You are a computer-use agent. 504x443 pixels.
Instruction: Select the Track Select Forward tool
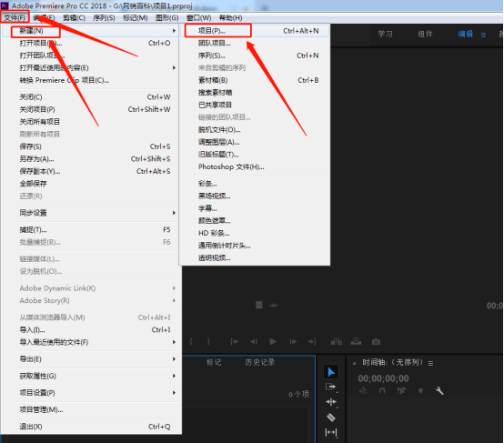pos(331,387)
